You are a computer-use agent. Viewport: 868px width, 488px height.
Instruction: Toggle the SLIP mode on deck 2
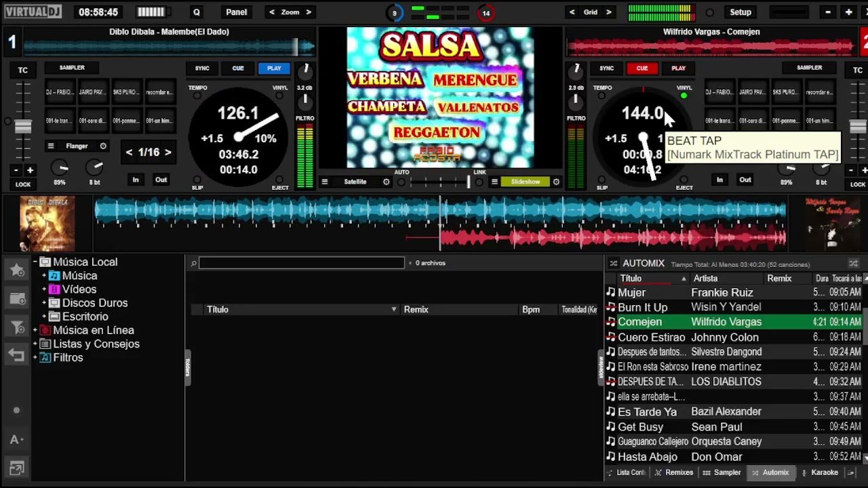[x=602, y=181]
